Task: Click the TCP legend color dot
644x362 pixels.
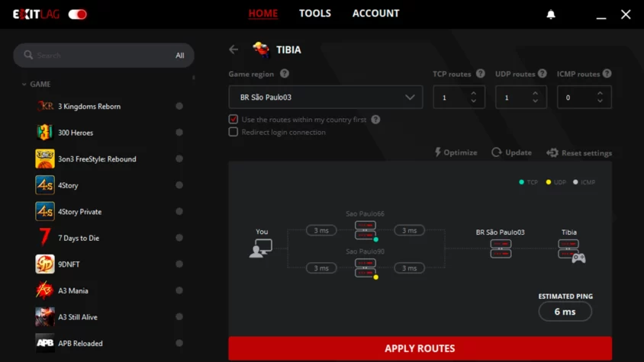Action: pyautogui.click(x=522, y=182)
